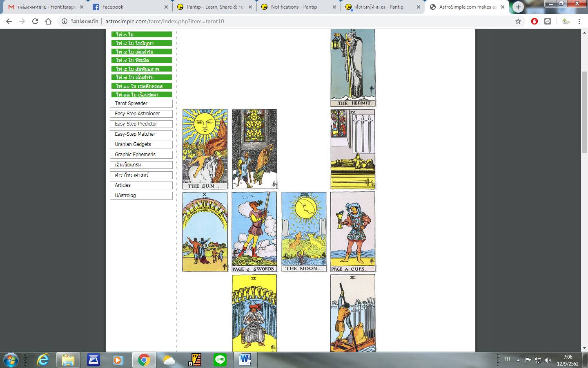Open the UAstrolog menu item
The image size is (588, 368).
[x=141, y=195]
